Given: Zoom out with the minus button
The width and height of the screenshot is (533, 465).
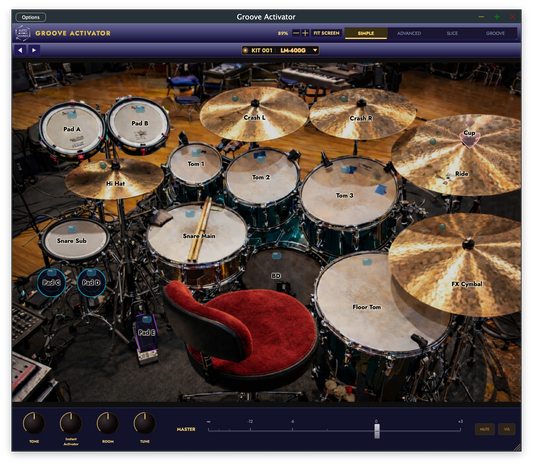Looking at the screenshot, I should (x=296, y=33).
